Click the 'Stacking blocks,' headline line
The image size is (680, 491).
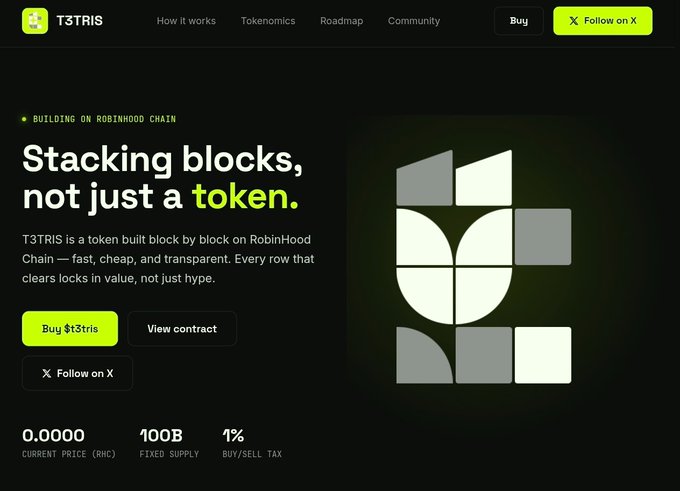pyautogui.click(x=163, y=160)
